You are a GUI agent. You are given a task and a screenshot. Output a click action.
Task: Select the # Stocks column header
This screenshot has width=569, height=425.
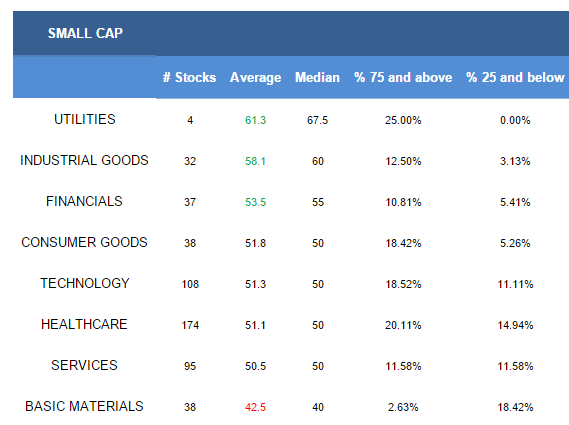(x=189, y=77)
